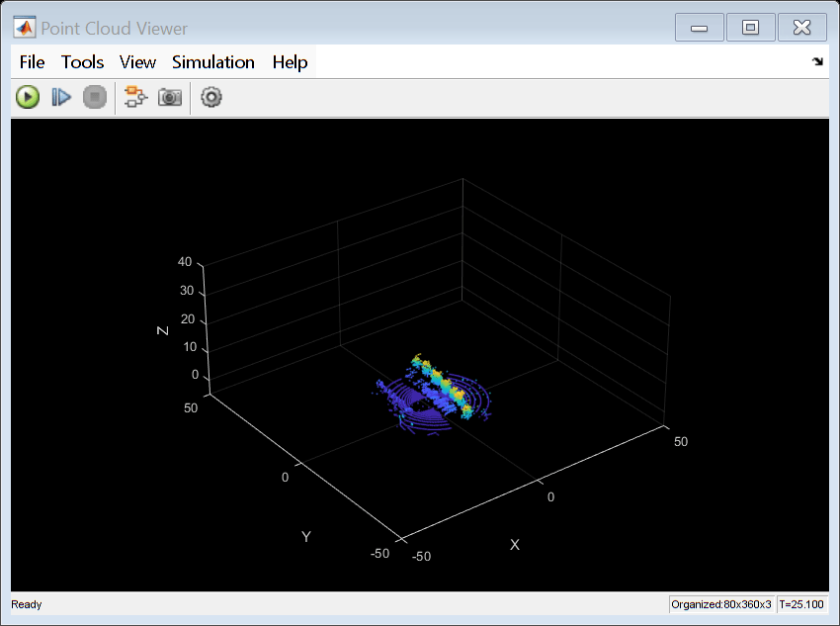Viewport: 840px width, 626px height.
Task: Open the Help menu
Action: click(290, 61)
